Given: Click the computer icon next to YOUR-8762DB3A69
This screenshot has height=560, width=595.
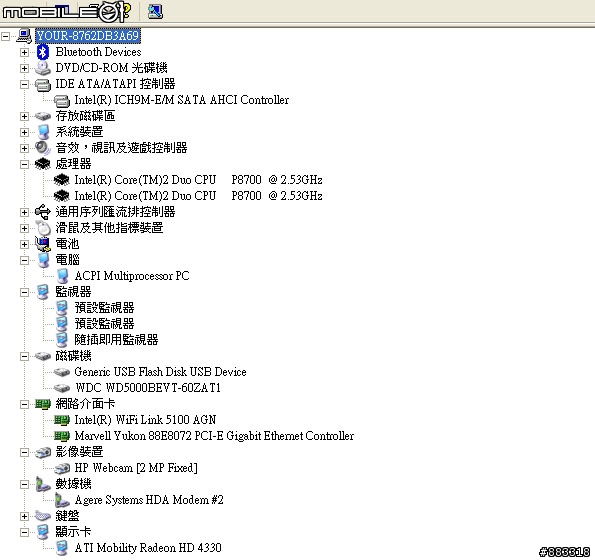Looking at the screenshot, I should pos(24,36).
